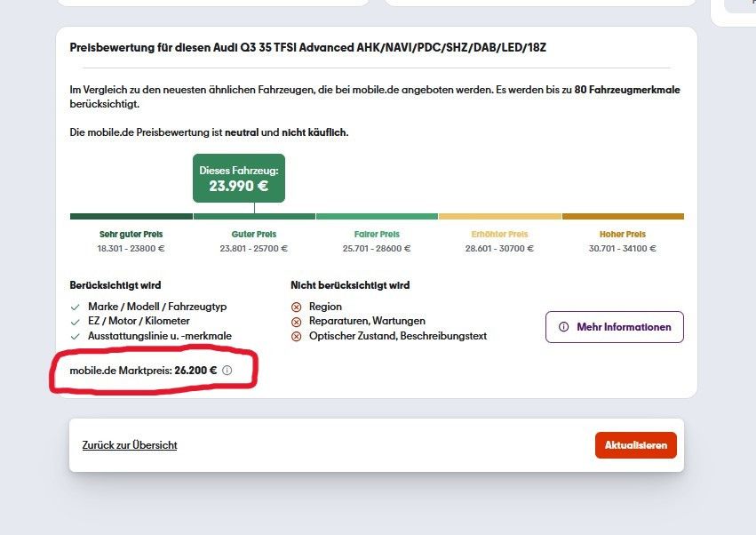Click the light green Fairer Preis bar segment
The width and height of the screenshot is (756, 535).
point(377,216)
